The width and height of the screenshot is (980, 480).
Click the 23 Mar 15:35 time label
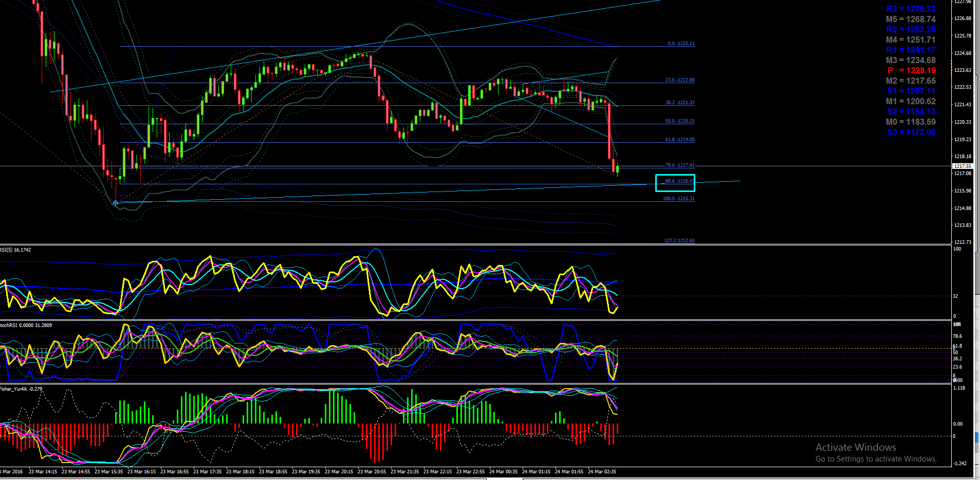tap(108, 472)
